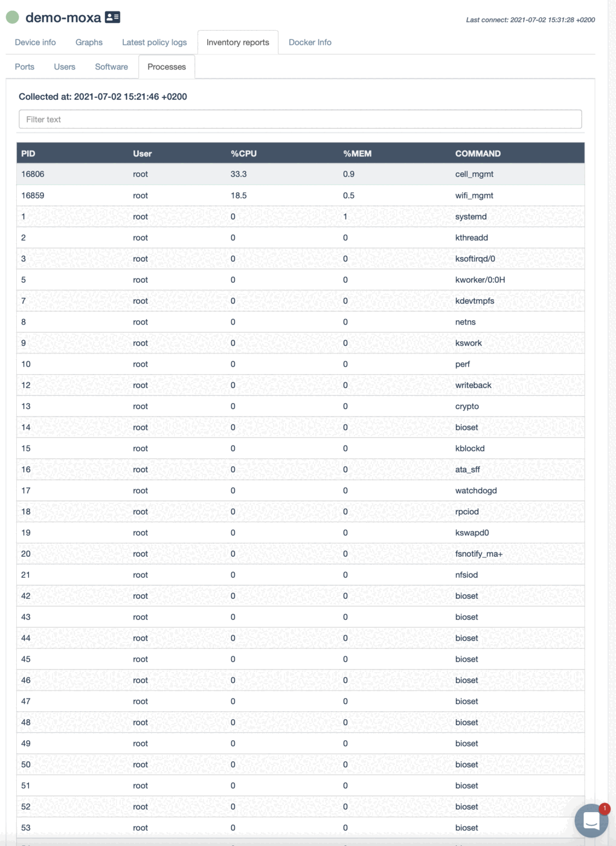Select the cell_mgmt process row
This screenshot has width=616, height=846.
[300, 174]
